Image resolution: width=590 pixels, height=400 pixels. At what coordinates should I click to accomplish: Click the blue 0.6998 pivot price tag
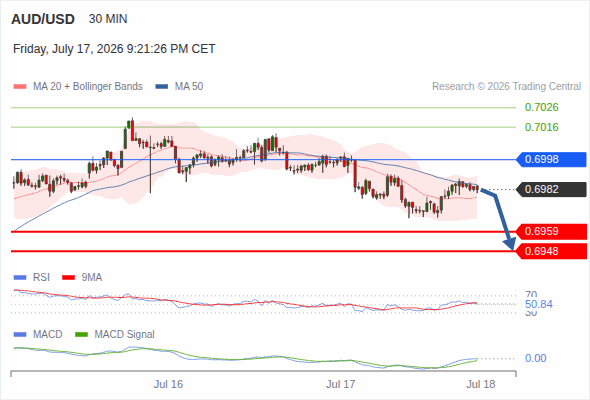click(551, 160)
